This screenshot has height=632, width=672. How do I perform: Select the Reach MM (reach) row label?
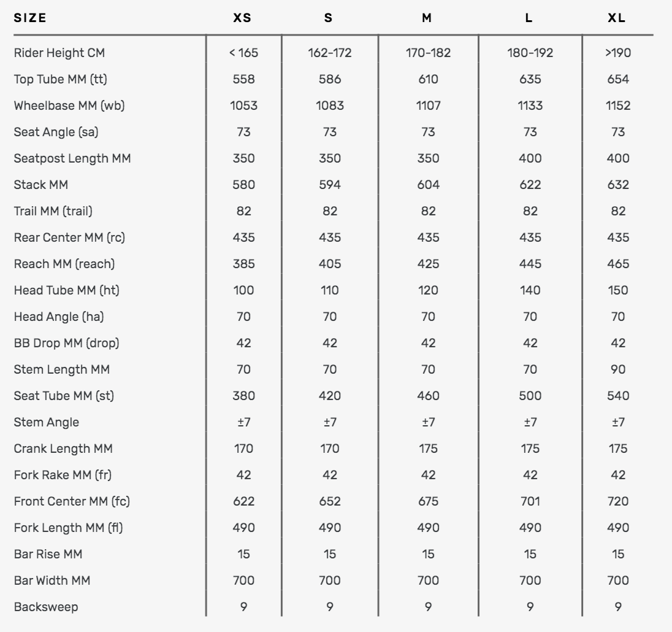[64, 264]
